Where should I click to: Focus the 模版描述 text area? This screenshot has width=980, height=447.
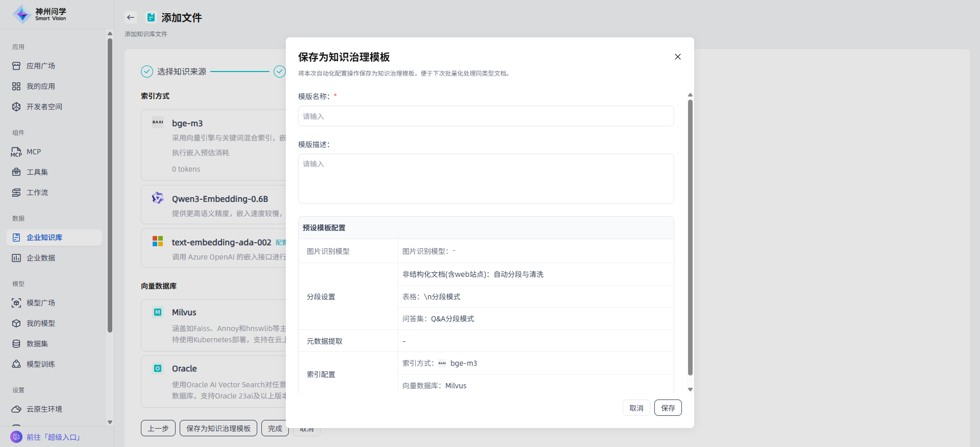click(x=485, y=179)
